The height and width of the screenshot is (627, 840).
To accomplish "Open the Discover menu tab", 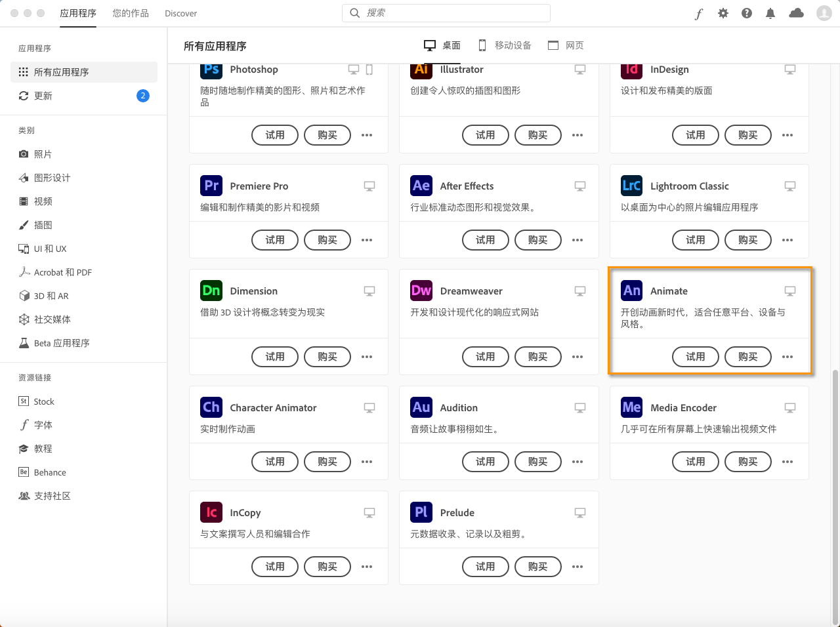I will point(181,13).
